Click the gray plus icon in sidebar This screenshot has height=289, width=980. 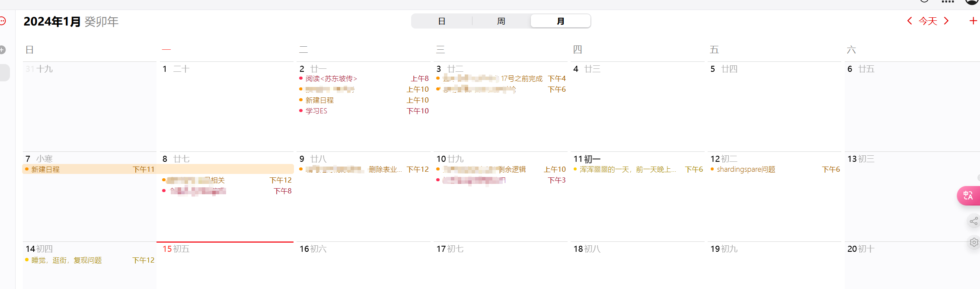click(x=3, y=50)
